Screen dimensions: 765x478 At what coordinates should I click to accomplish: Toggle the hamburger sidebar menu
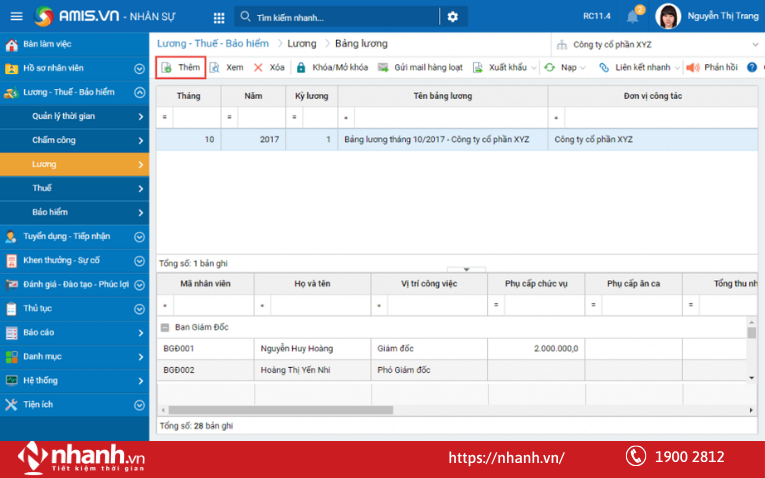point(16,17)
